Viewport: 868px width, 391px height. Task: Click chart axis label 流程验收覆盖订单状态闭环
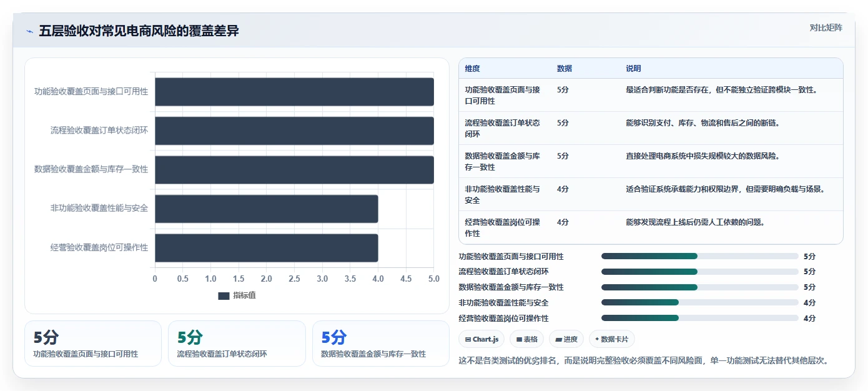click(99, 131)
